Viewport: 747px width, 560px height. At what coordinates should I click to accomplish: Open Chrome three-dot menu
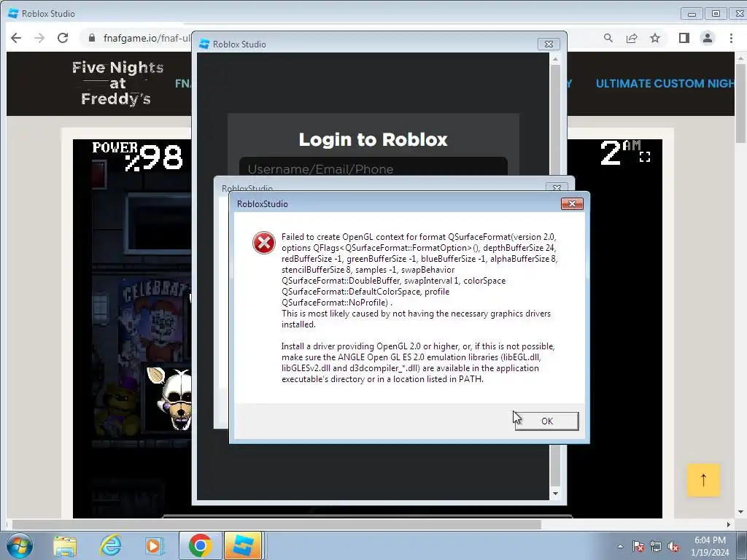point(731,38)
